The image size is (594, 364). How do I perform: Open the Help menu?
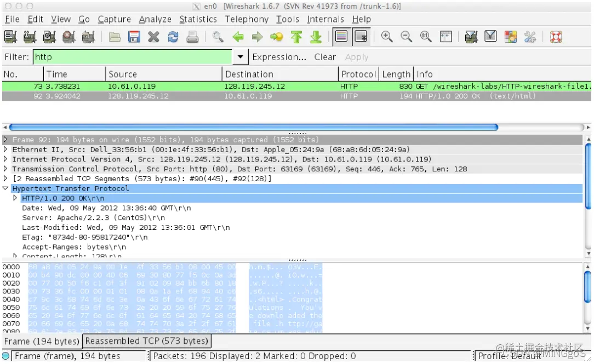coord(362,19)
